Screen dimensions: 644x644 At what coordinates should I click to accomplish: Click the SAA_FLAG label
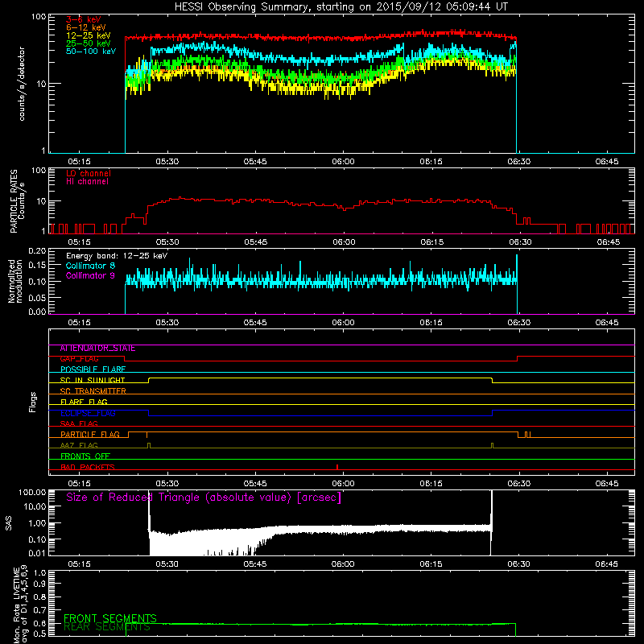tap(79, 424)
